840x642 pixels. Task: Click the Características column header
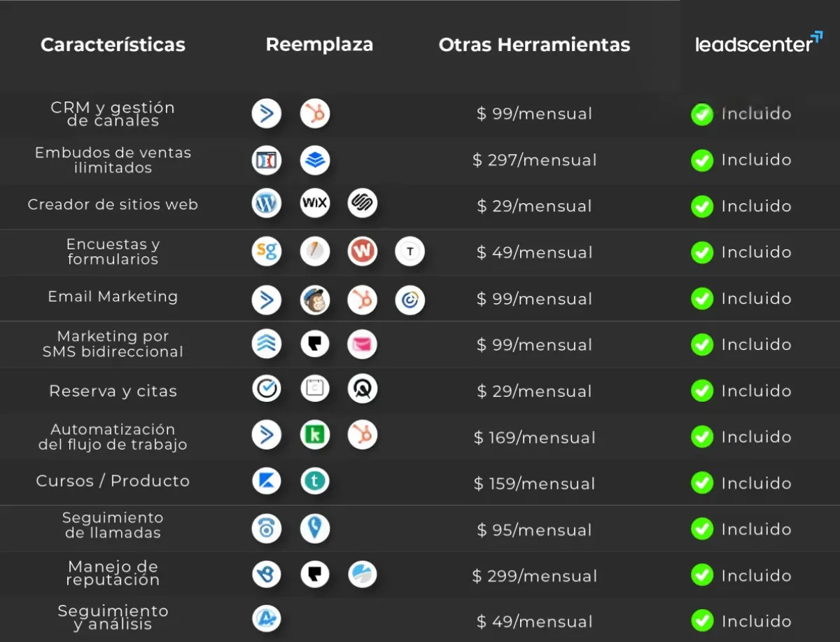coord(113,45)
